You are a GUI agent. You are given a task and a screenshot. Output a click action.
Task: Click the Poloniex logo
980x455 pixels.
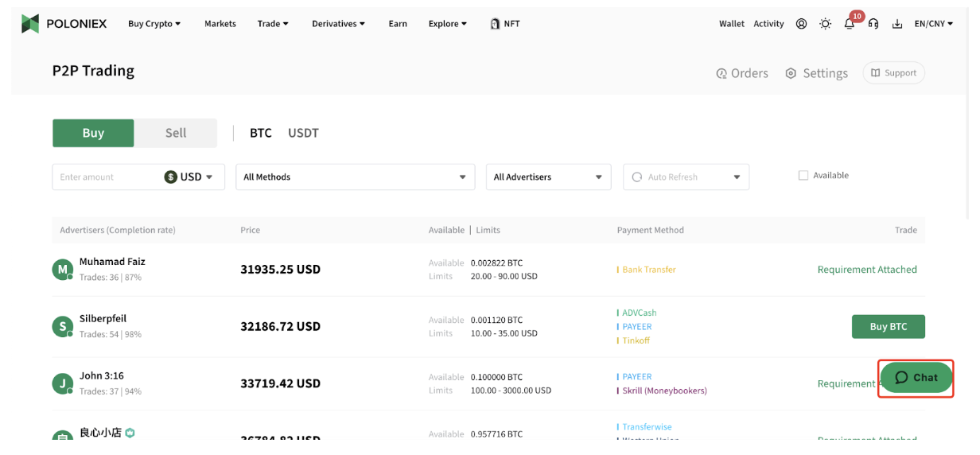[65, 24]
